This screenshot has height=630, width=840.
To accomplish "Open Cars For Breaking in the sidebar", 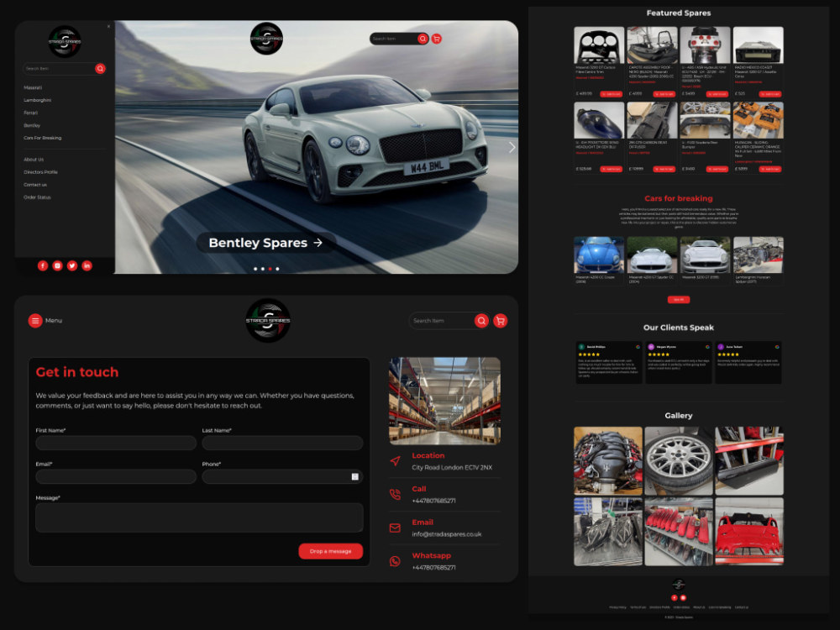I will (43, 139).
